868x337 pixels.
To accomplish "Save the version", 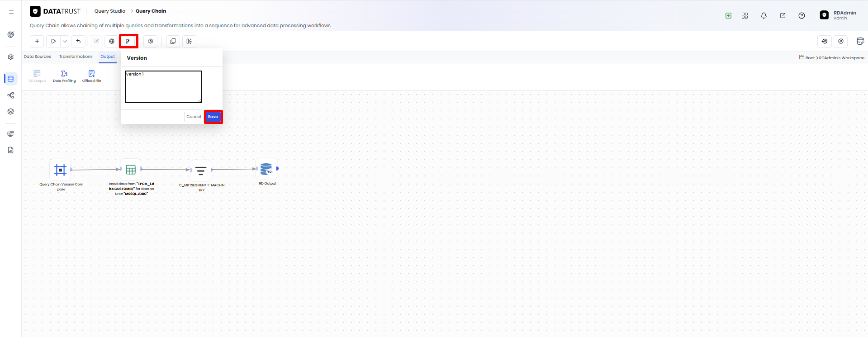I will click(x=213, y=117).
